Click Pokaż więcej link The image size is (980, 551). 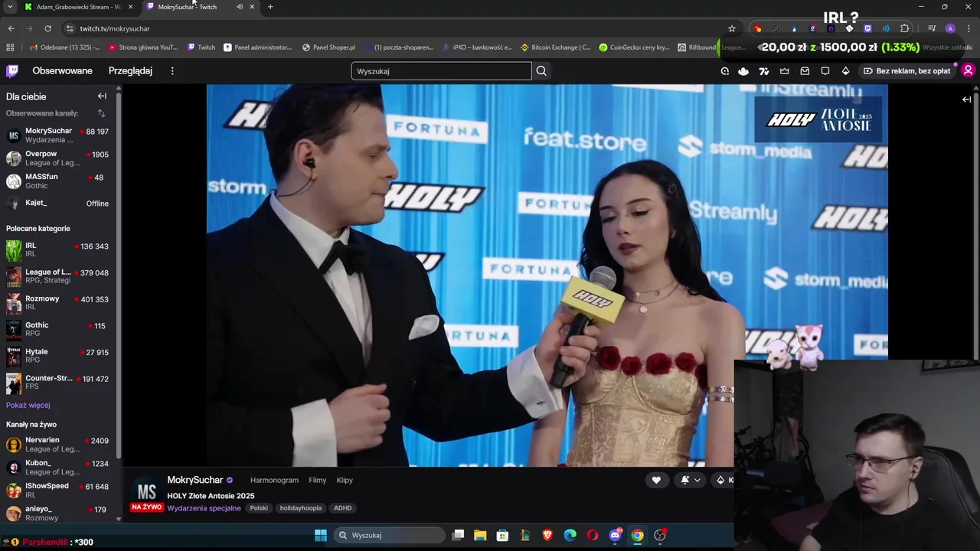pyautogui.click(x=28, y=405)
